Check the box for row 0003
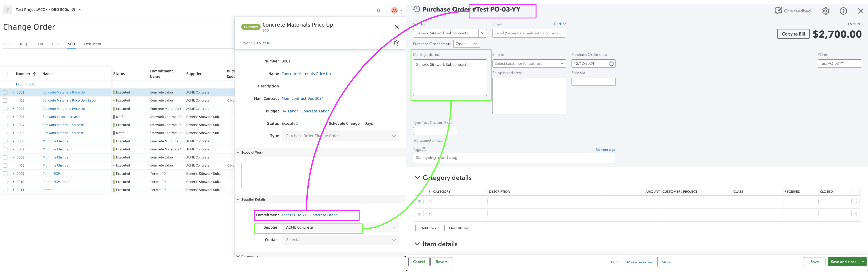Viewport: 868px width, 277px height. (5, 117)
